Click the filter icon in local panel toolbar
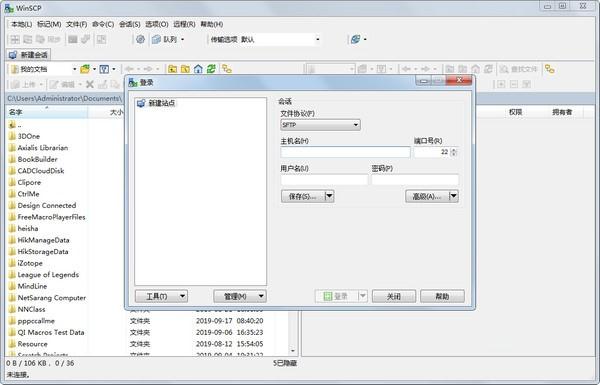Image resolution: width=600 pixels, height=385 pixels. point(104,69)
